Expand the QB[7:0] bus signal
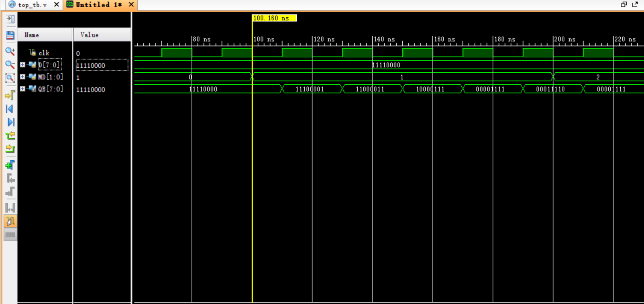Viewport: 644px width, 304px height. point(22,89)
